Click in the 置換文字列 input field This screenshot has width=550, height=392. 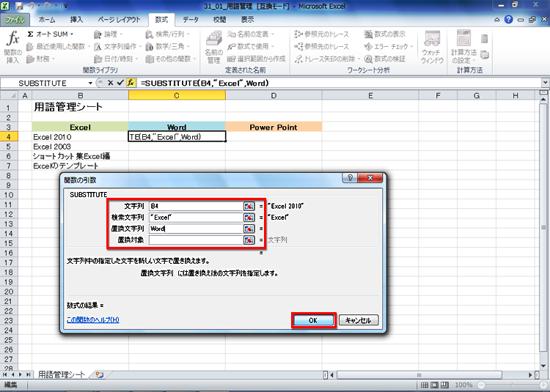(x=196, y=229)
